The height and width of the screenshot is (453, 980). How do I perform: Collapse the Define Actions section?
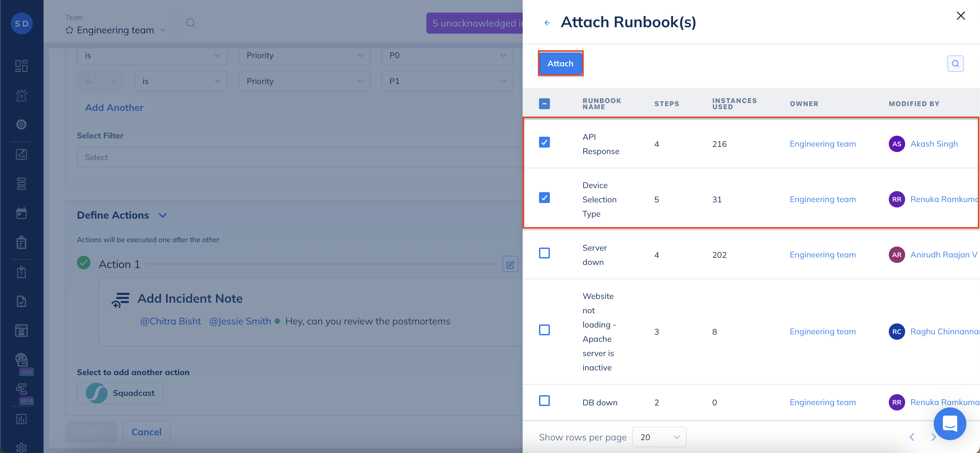tap(162, 216)
